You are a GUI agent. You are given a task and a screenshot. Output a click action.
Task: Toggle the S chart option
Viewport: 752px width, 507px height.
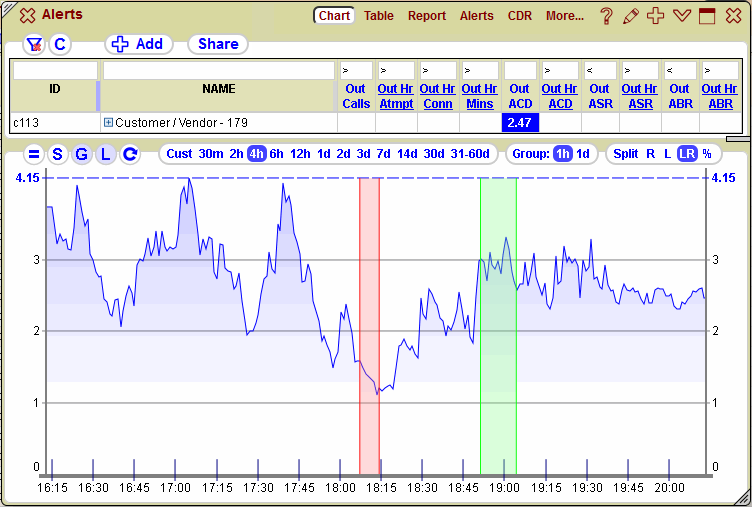click(57, 154)
